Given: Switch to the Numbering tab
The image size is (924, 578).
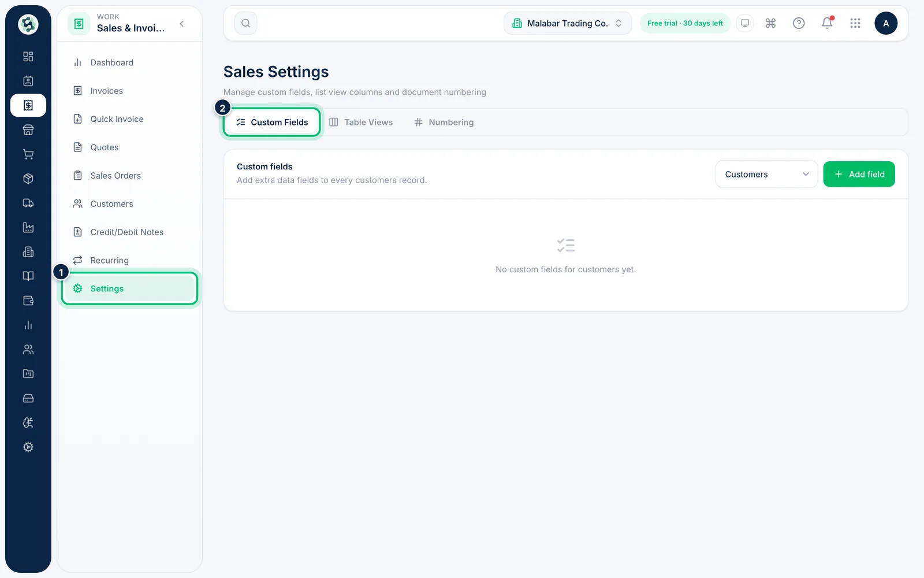Looking at the screenshot, I should [444, 123].
